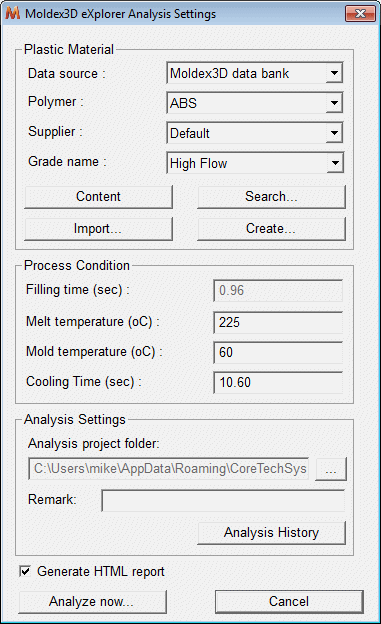Close the Analysis Settings dialog
Screen dimensions: 381x624
[360, 14]
